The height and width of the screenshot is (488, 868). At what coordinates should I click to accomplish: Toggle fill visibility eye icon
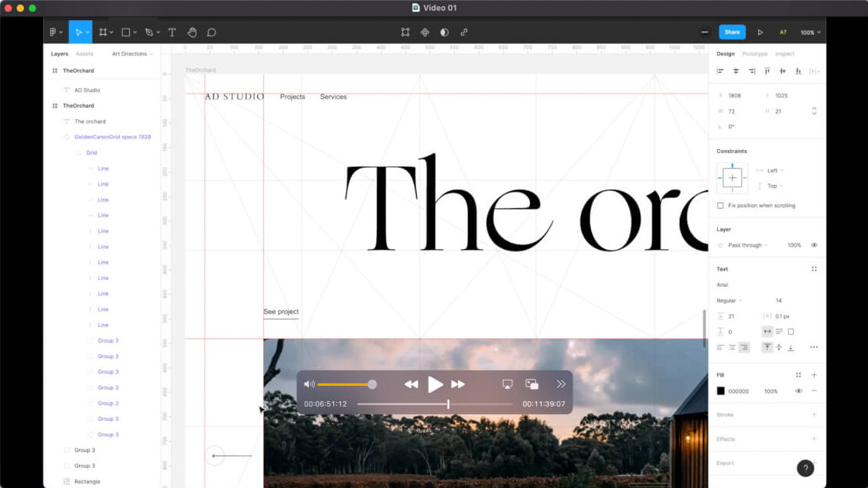tap(798, 391)
